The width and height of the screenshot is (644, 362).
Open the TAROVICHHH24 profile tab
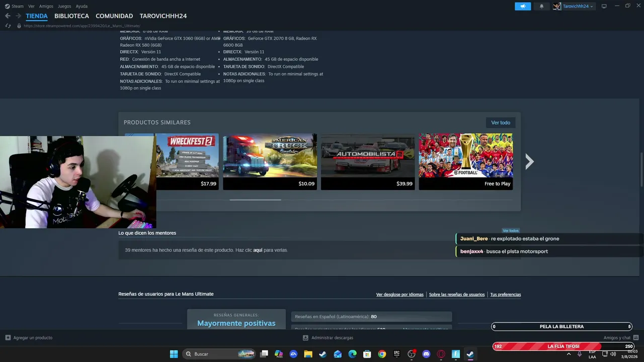(x=163, y=16)
